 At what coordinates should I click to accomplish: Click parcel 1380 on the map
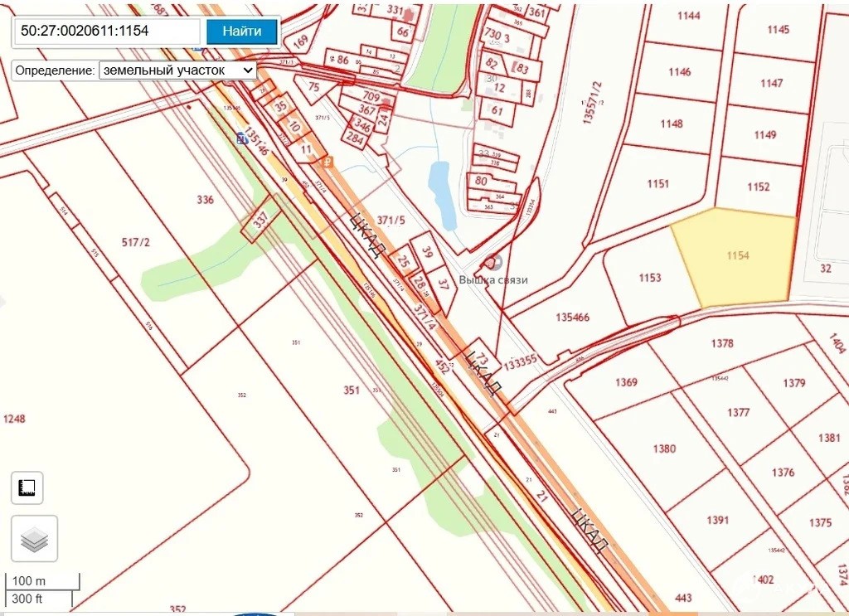663,449
